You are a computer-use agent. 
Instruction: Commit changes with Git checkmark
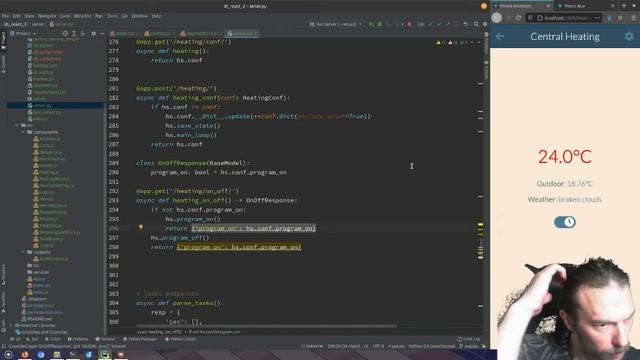point(439,24)
